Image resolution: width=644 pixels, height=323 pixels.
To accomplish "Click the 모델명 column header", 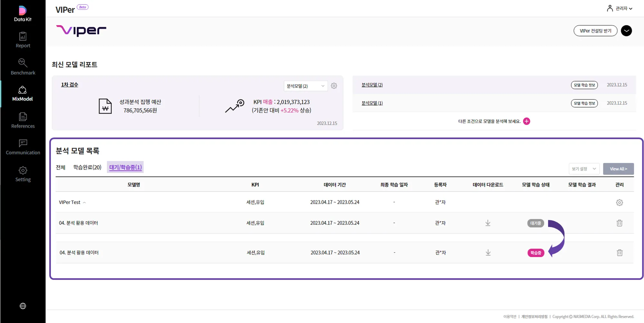I will pos(134,185).
